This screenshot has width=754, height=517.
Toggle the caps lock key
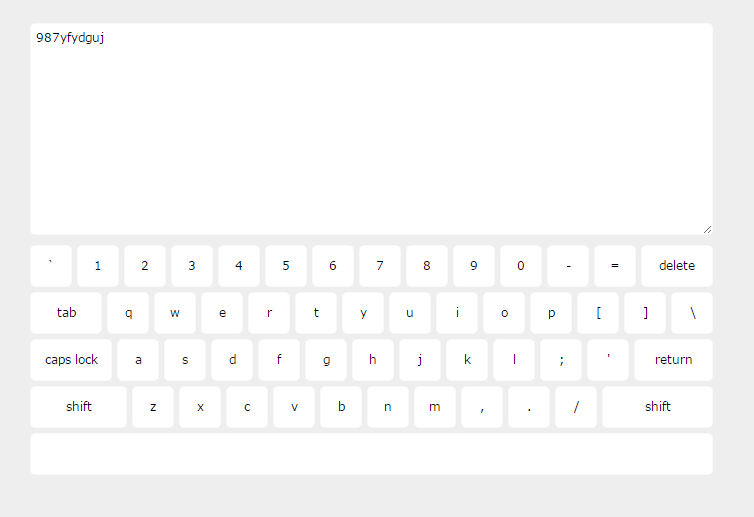coord(71,360)
